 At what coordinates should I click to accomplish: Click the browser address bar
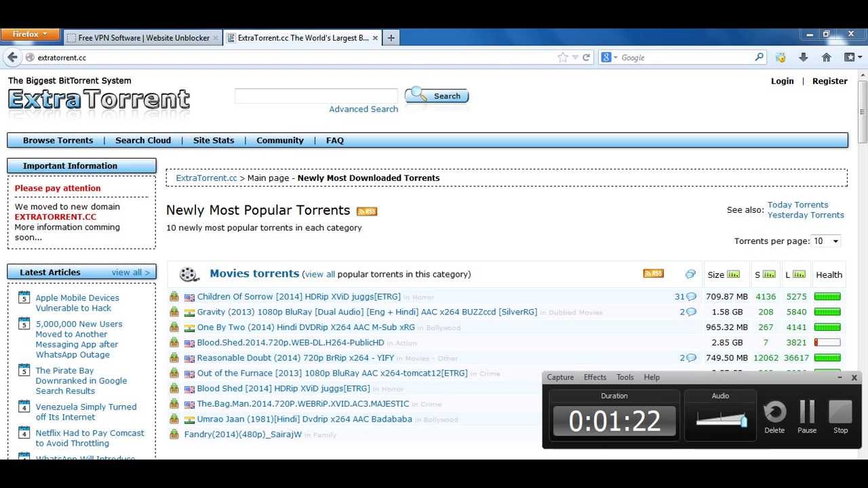[x=295, y=58]
